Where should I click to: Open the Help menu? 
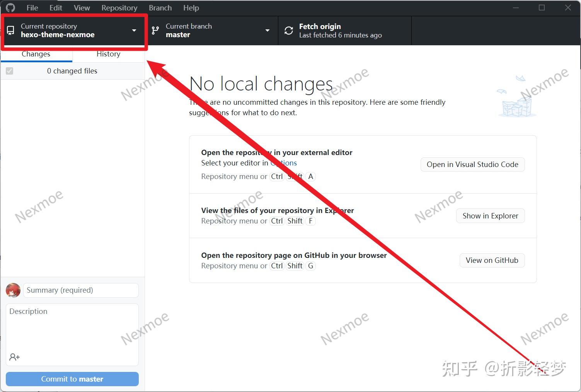[191, 8]
